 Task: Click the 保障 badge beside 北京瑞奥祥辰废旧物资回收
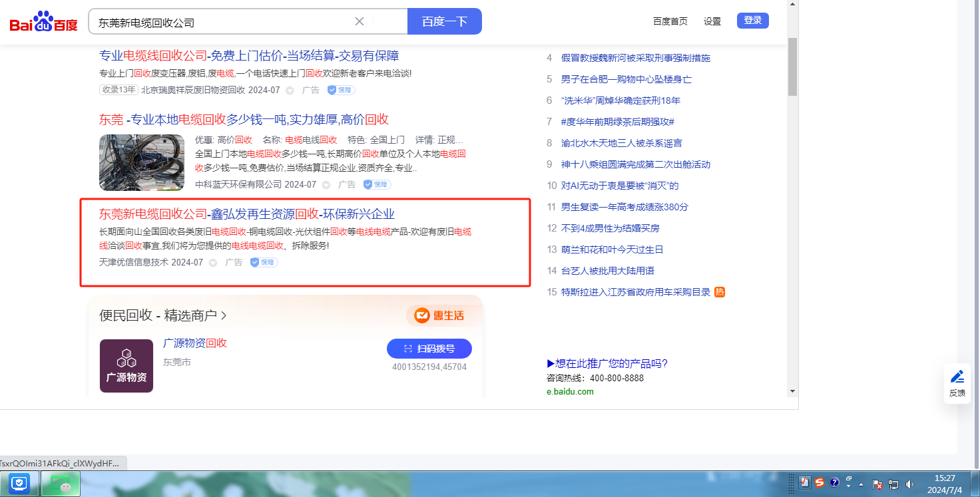[x=341, y=90]
